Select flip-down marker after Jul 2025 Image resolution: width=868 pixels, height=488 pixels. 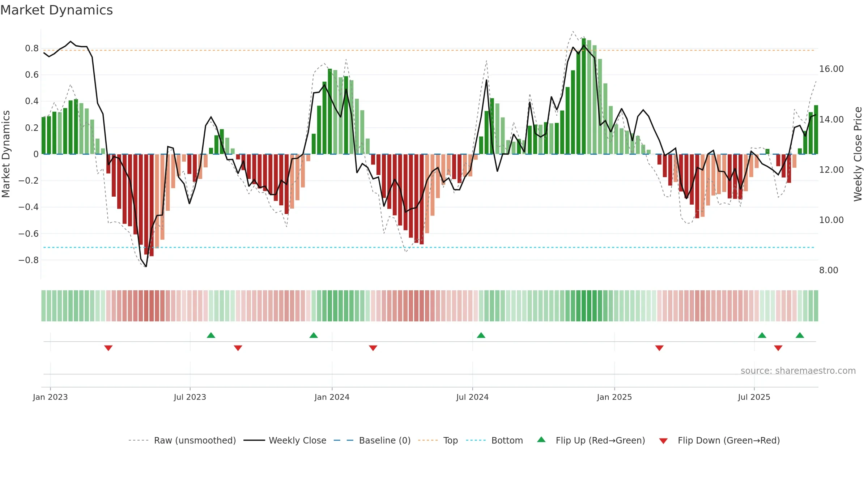coord(778,348)
